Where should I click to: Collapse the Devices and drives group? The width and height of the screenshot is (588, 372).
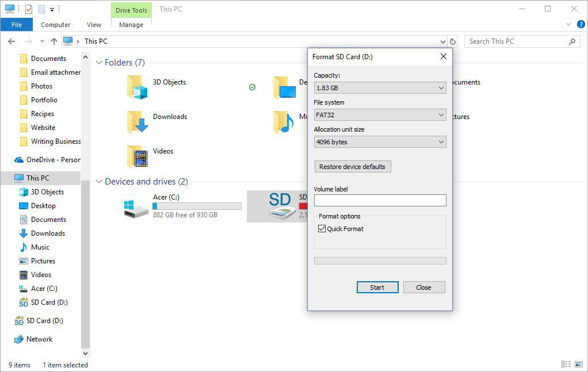100,182
